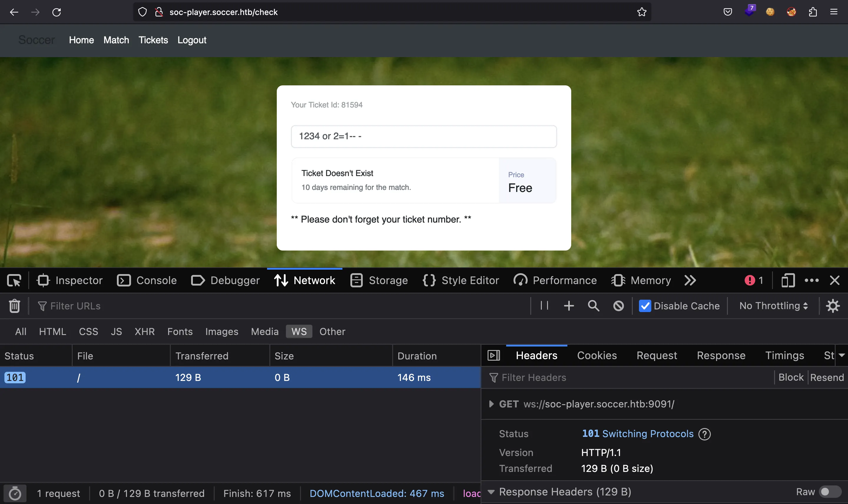The width and height of the screenshot is (848, 504).
Task: Open the shield tracking protection icon
Action: click(142, 12)
